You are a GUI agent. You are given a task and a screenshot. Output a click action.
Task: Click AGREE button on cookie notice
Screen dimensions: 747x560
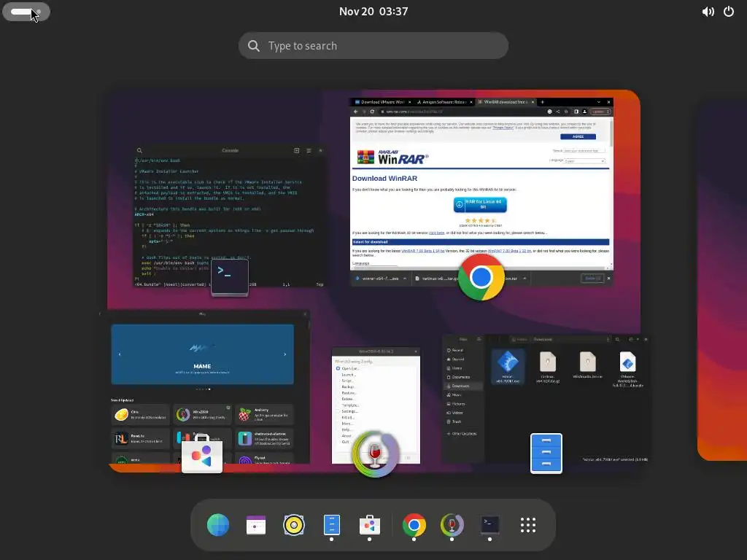tap(578, 136)
